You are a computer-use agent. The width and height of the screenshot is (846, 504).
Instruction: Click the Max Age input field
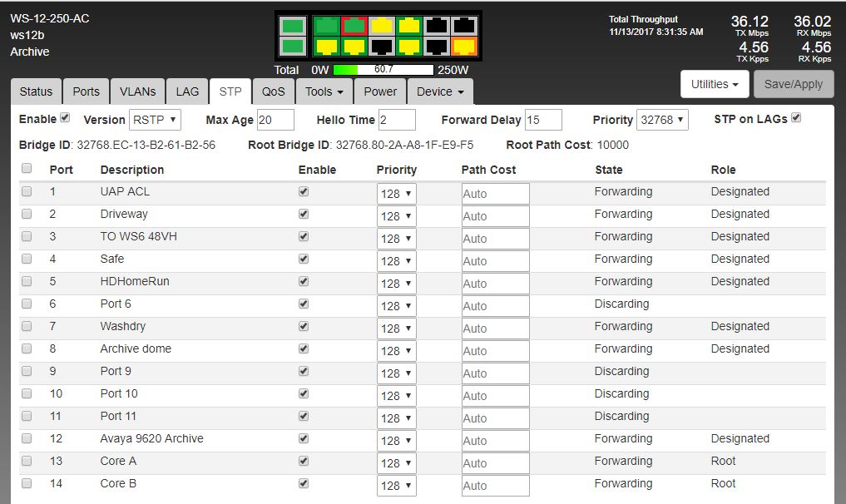275,120
